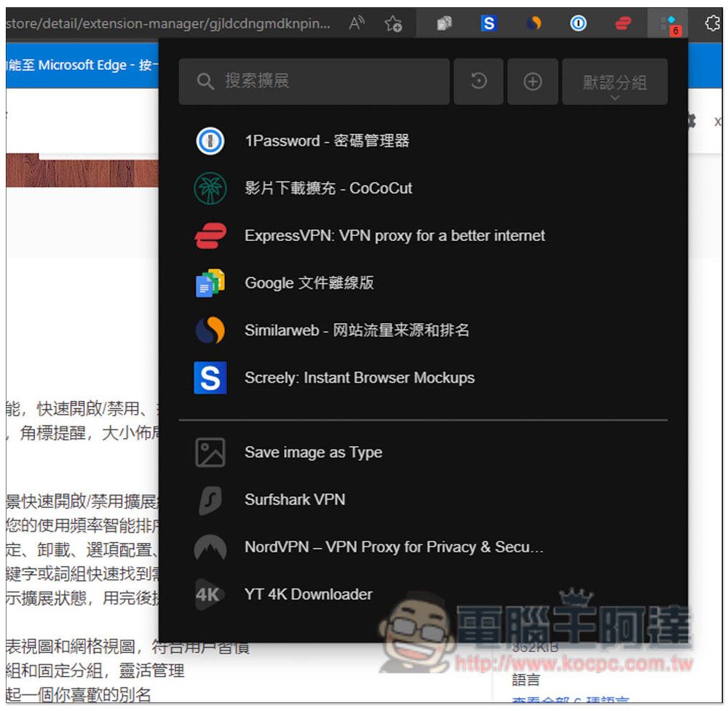Click the Read Aloud icon in address bar

356,23
